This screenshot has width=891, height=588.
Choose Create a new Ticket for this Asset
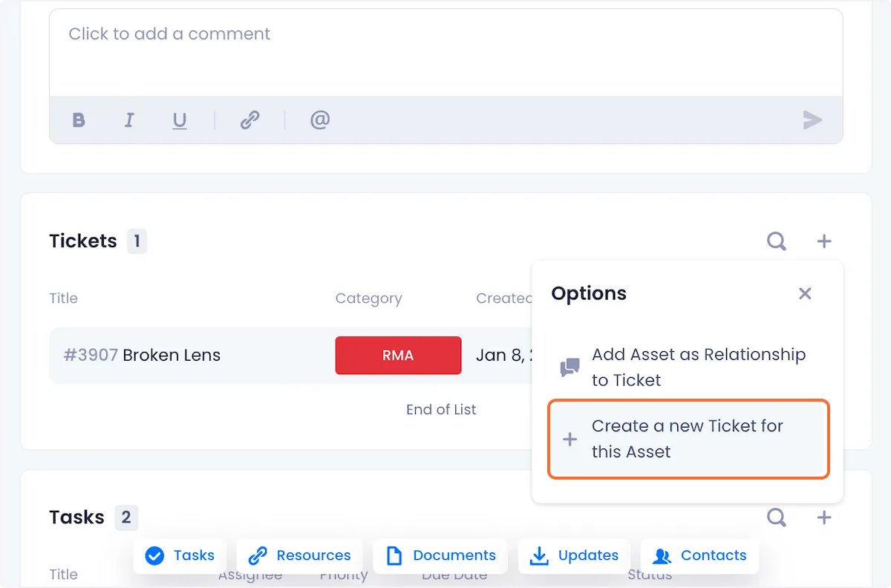688,440
